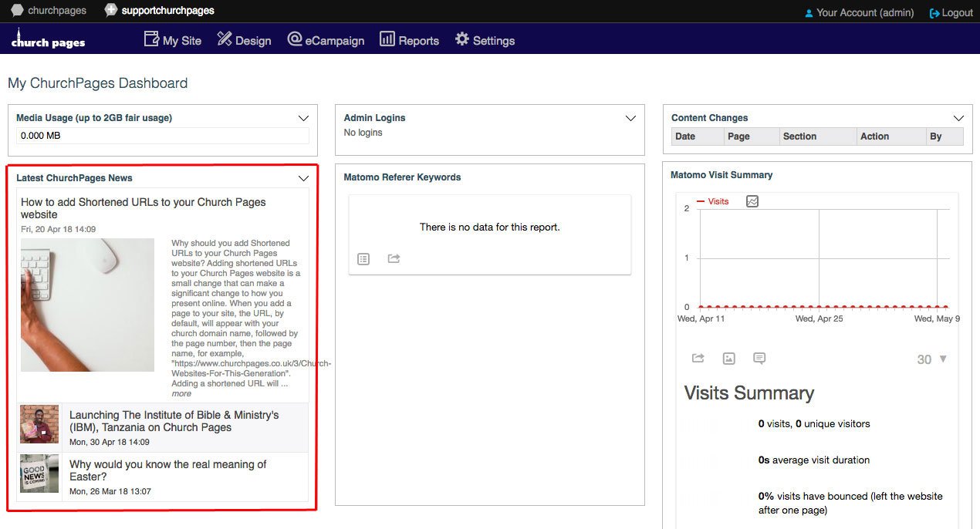The height and width of the screenshot is (529, 980).
Task: Click the Mon, 26 Mar 18 13:07 date
Action: pyautogui.click(x=110, y=491)
